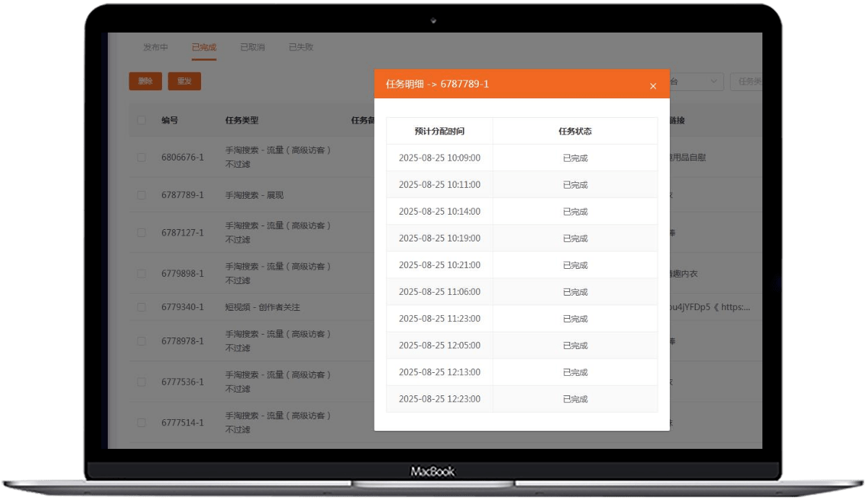
Task: Click the orange 删除 button
Action: pyautogui.click(x=145, y=82)
